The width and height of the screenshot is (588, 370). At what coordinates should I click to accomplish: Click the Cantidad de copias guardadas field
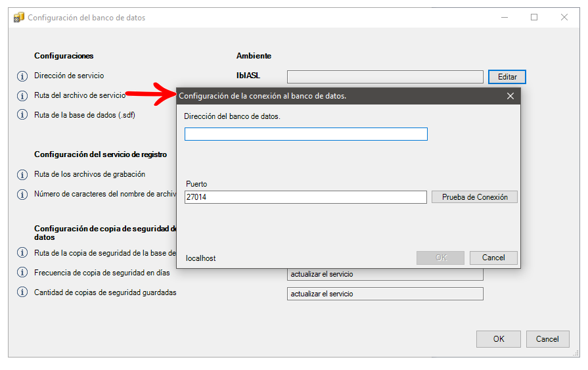pyautogui.click(x=385, y=294)
